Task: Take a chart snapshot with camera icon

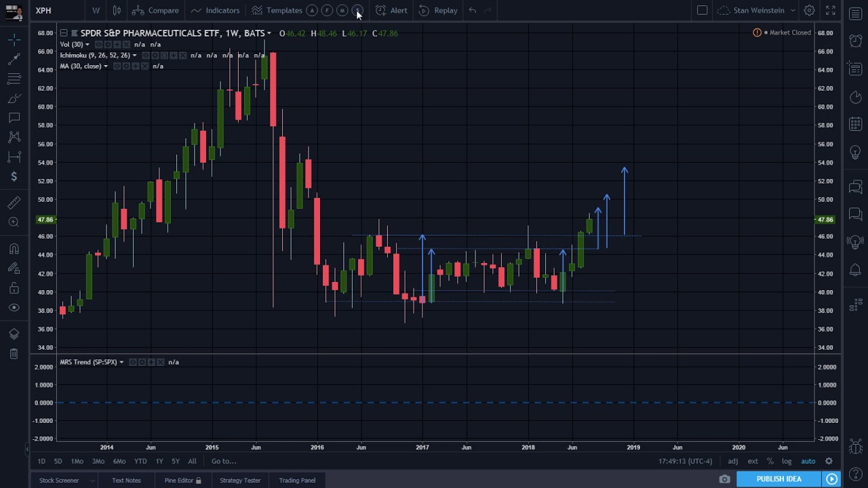Action: pos(725,479)
